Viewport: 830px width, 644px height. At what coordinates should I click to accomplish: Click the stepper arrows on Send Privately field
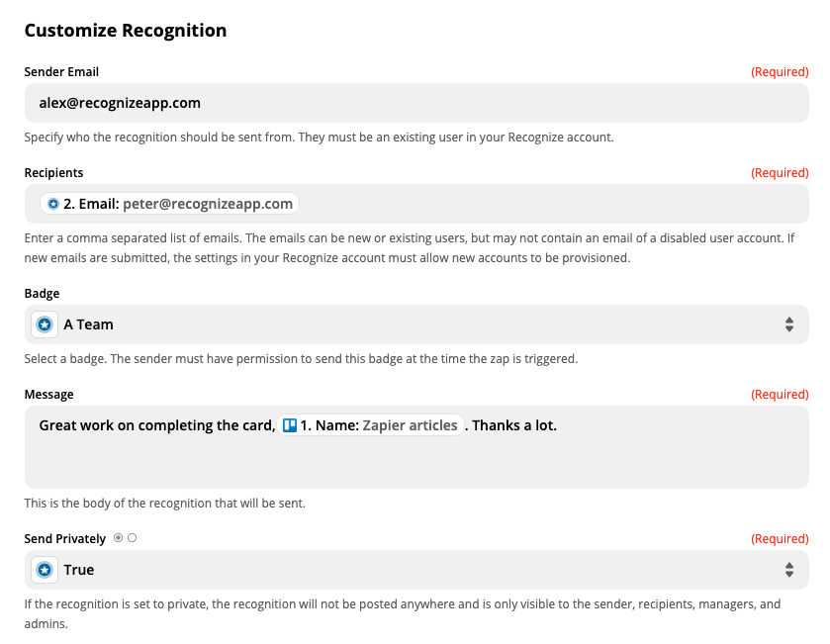[788, 569]
